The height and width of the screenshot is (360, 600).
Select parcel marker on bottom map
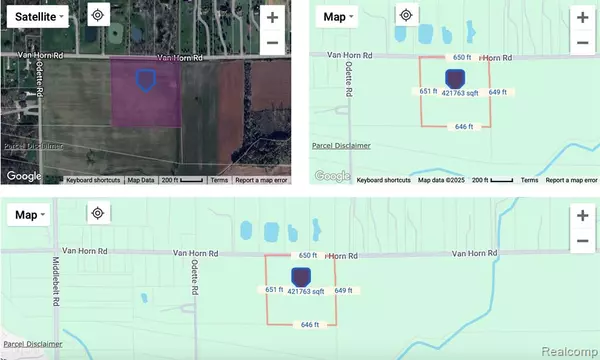pyautogui.click(x=301, y=277)
